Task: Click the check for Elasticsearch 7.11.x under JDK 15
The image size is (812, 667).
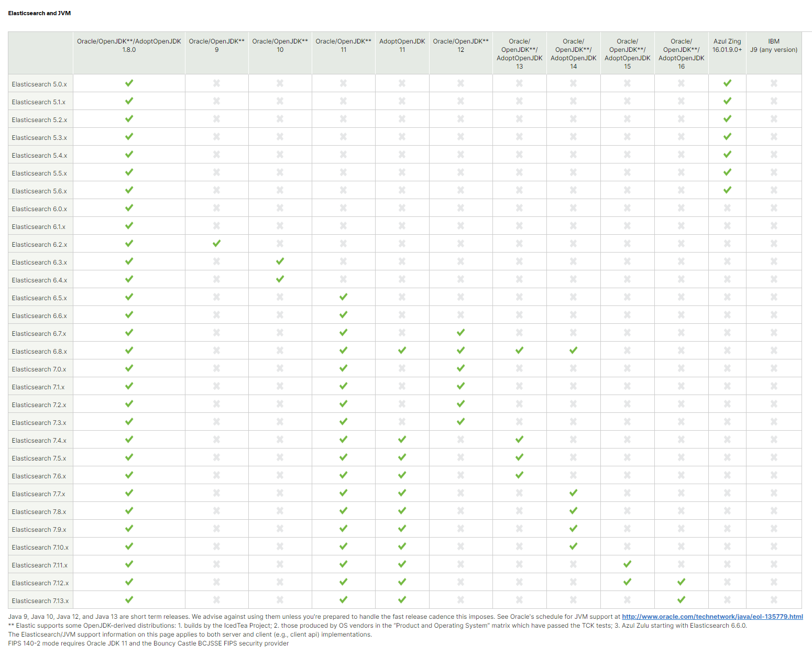Action: 627,564
